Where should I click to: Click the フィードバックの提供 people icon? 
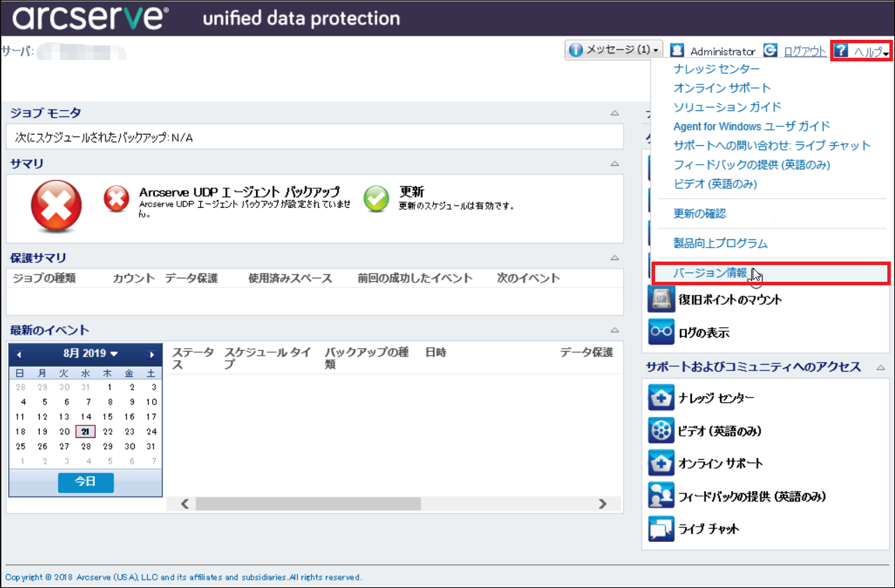point(661,496)
